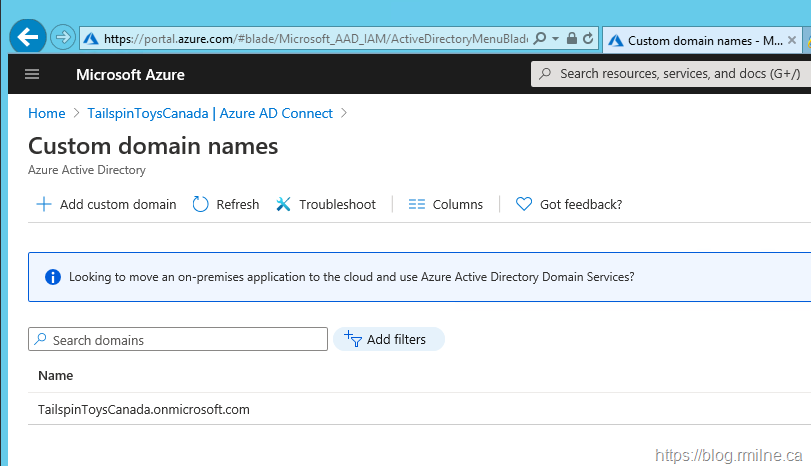811x466 pixels.
Task: Click the lock security icon in address bar
Action: coord(571,39)
